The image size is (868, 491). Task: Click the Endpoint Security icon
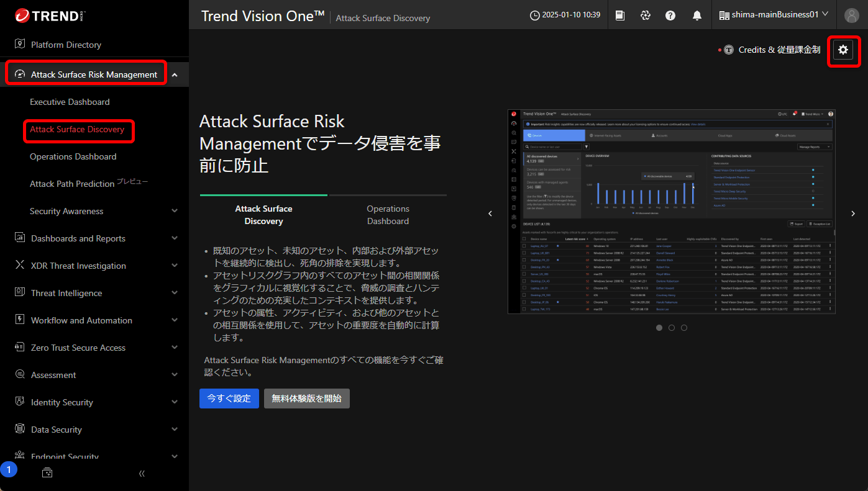(x=19, y=456)
